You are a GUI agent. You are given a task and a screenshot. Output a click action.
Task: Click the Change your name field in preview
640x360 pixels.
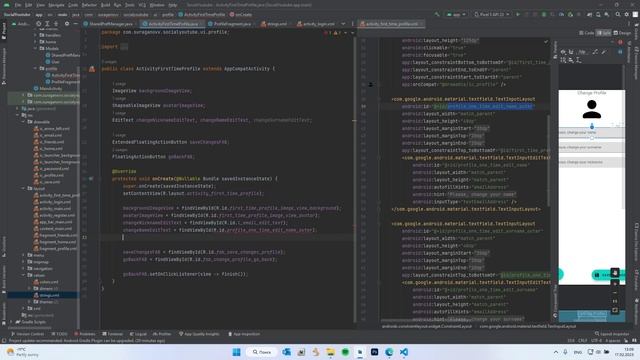[591, 133]
